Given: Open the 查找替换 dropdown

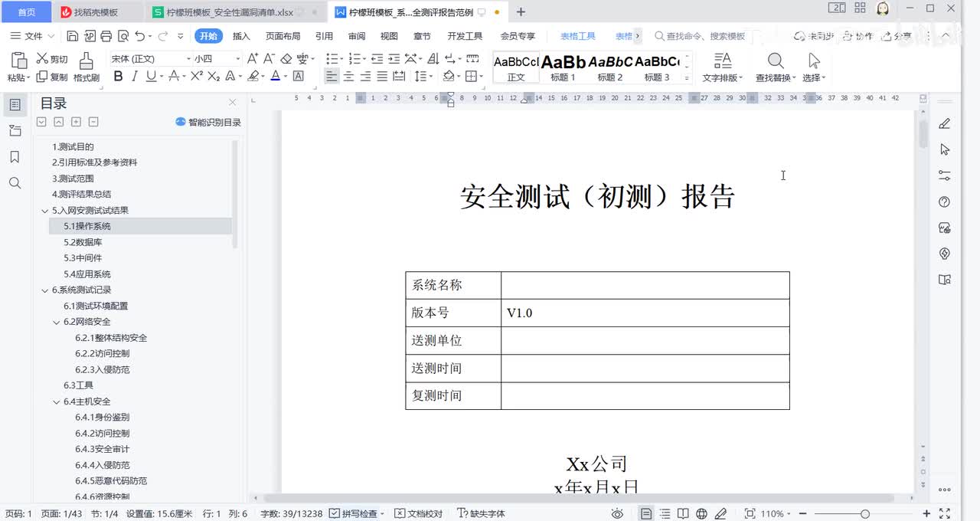Looking at the screenshot, I should (x=776, y=77).
